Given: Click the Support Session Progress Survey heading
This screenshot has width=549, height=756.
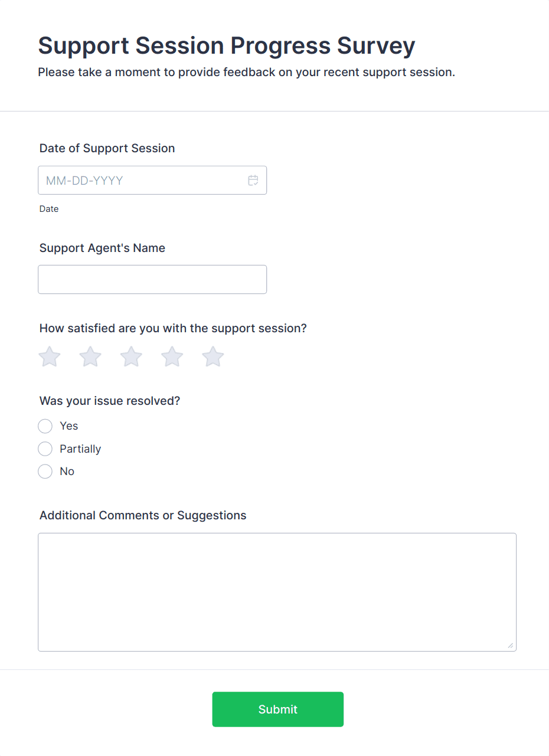Looking at the screenshot, I should 227,45.
